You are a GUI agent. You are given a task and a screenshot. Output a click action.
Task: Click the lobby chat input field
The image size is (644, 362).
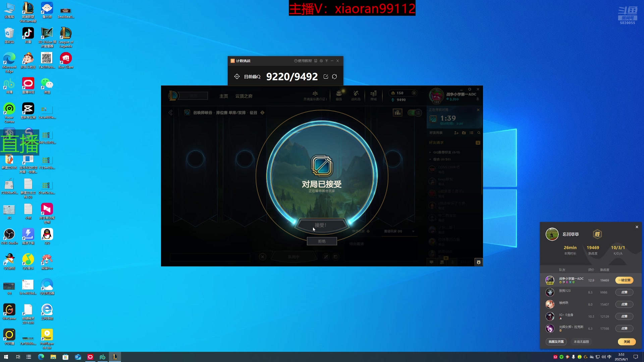pos(210,257)
